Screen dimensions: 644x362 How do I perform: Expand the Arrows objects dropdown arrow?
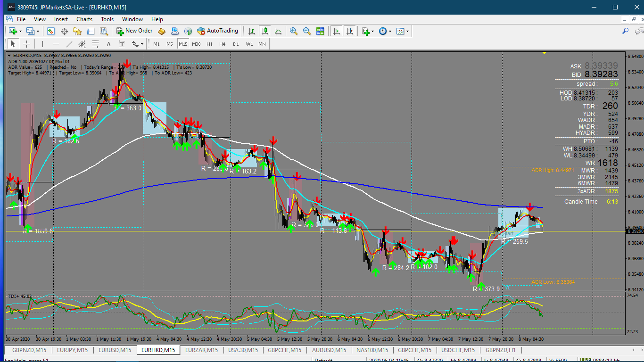pyautogui.click(x=142, y=44)
